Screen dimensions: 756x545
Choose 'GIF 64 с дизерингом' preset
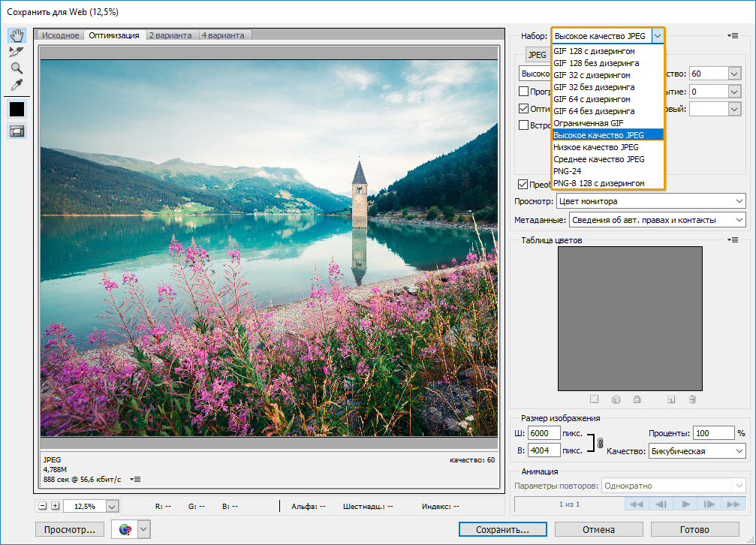tap(607, 99)
